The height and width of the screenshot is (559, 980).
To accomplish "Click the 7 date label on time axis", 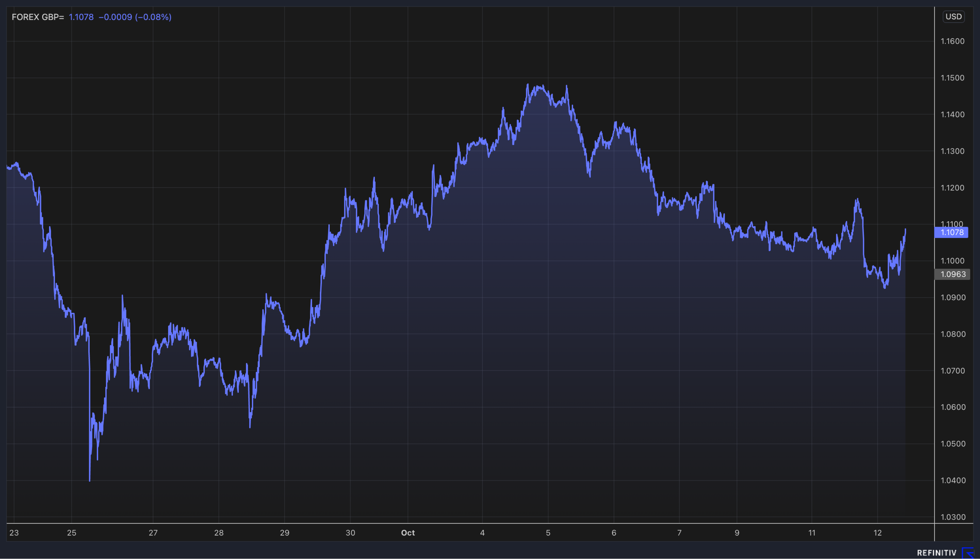I will [679, 533].
